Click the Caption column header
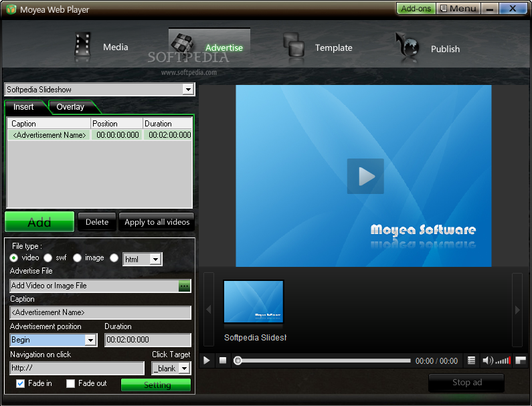The width and height of the screenshot is (532, 406). [x=49, y=124]
